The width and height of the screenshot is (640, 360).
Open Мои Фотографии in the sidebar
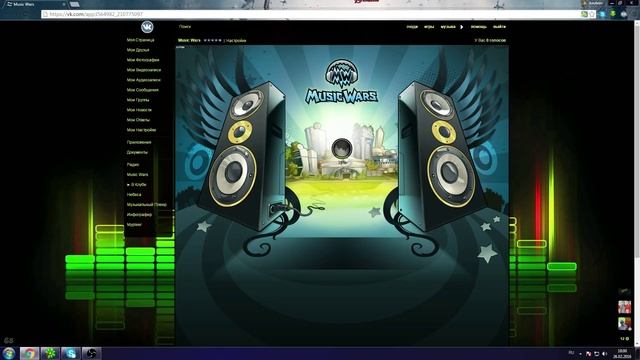[143, 60]
